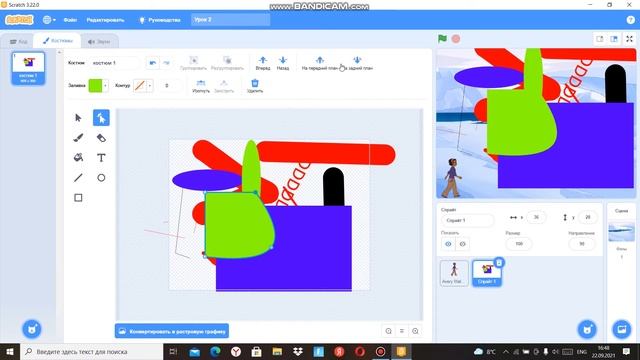This screenshot has height=360, width=640.
Task: Open the help question mark button
Action: pyautogui.click(x=630, y=20)
